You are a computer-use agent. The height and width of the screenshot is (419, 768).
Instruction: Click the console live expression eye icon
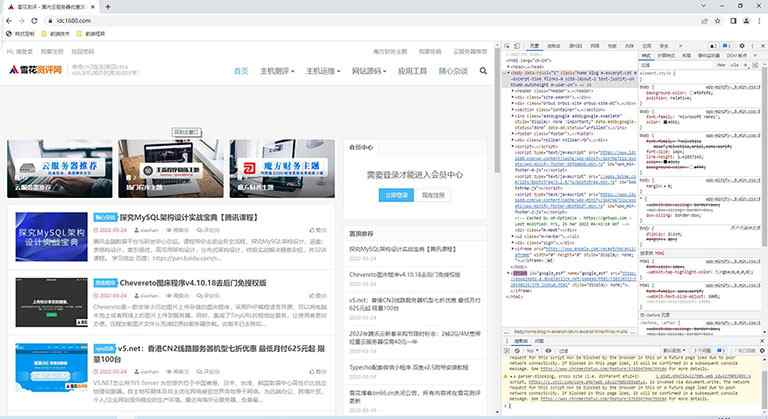pyautogui.click(x=548, y=350)
